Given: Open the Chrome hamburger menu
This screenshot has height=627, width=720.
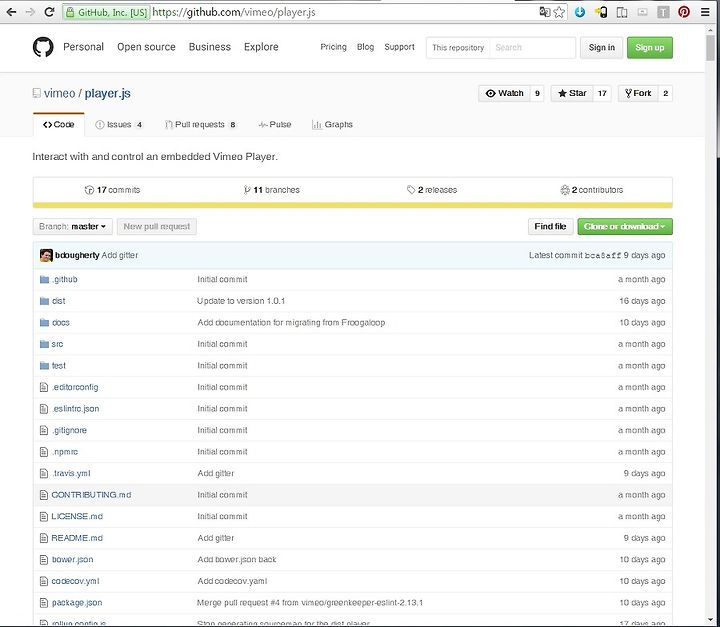Looking at the screenshot, I should pyautogui.click(x=705, y=12).
